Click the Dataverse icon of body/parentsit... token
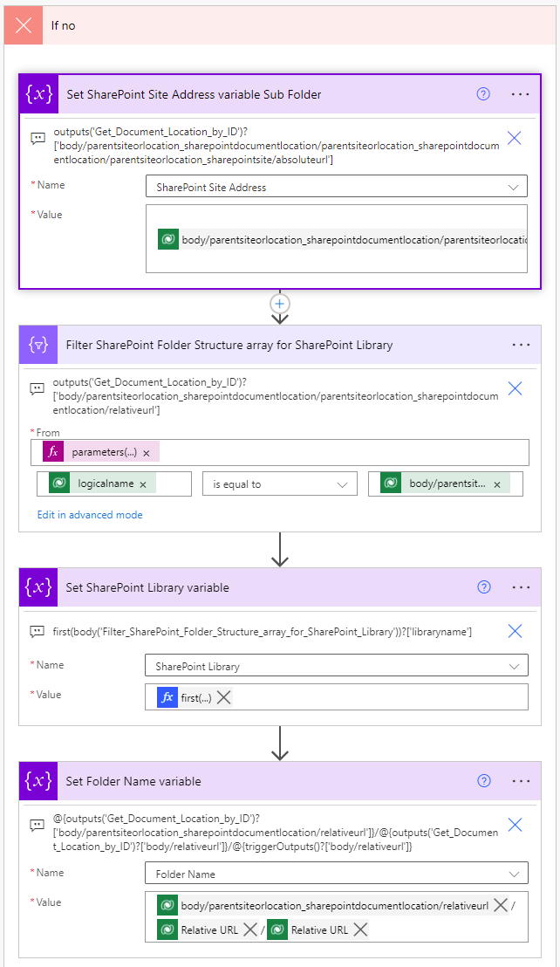Viewport: 560px width, 967px height. coord(391,483)
